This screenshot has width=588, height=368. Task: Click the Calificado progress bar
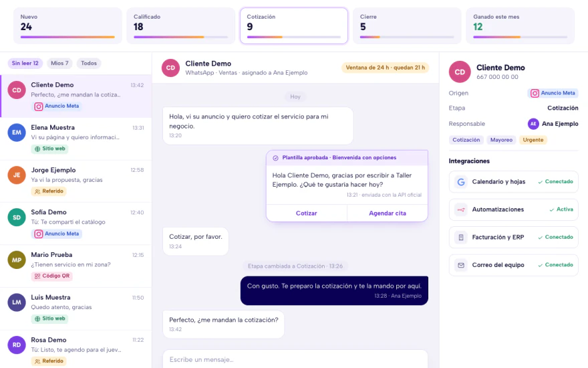click(x=181, y=37)
